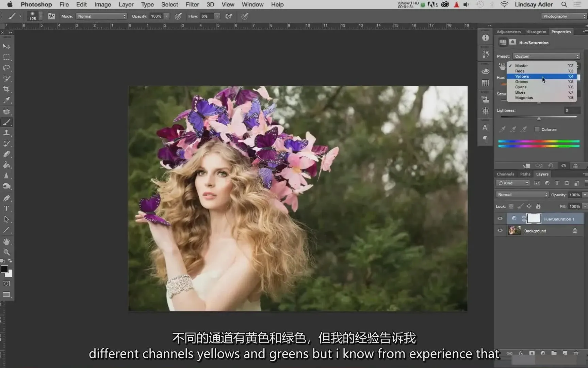The image size is (588, 368).
Task: Open the Histogram tab
Action: pos(536,32)
